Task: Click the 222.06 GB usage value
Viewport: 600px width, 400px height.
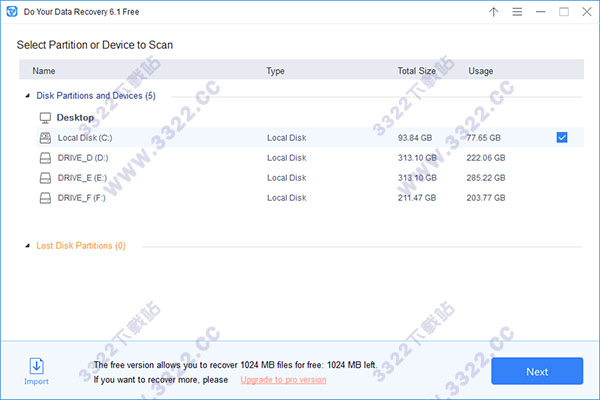Action: click(486, 158)
